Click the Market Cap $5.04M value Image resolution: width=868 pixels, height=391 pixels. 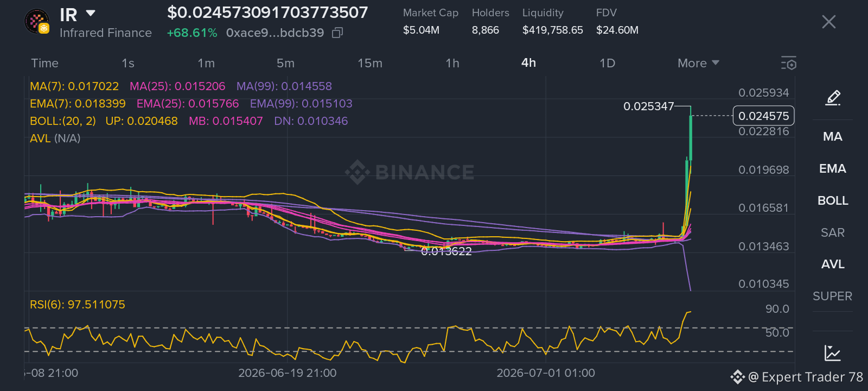(421, 30)
